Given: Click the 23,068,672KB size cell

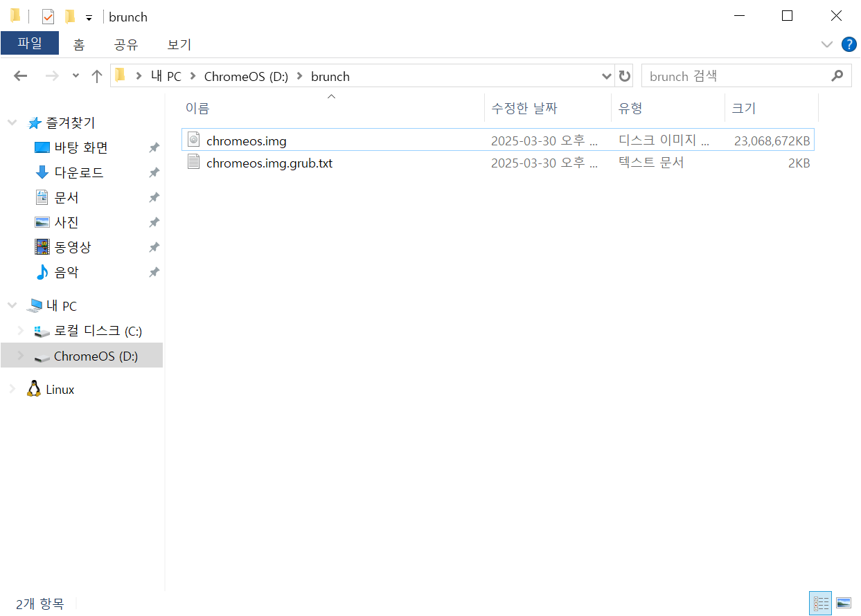Looking at the screenshot, I should pos(772,141).
